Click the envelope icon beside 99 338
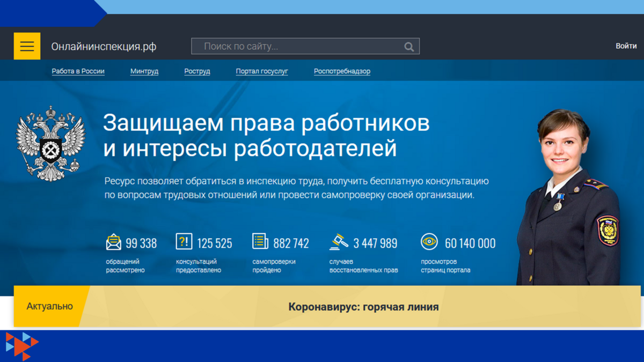The image size is (644, 362). click(114, 242)
